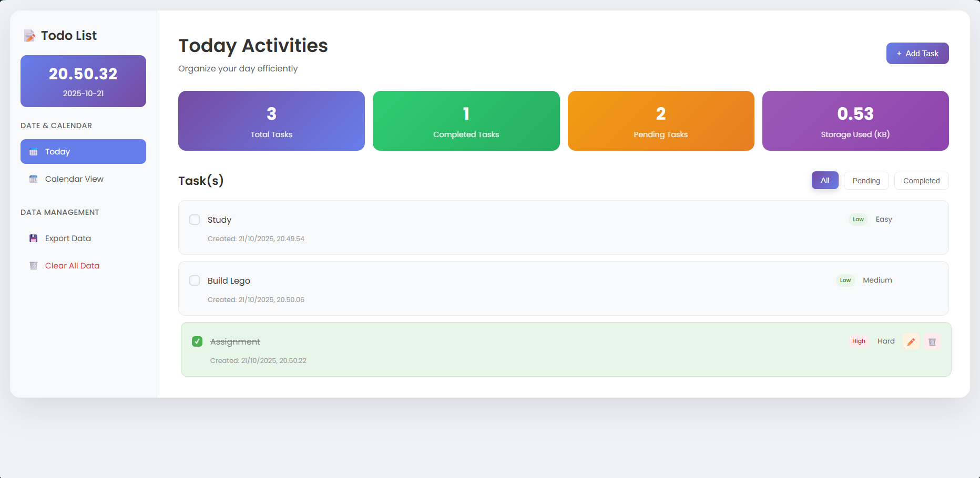The height and width of the screenshot is (478, 980).
Task: Check the Build Lego task checkbox
Action: (195, 280)
